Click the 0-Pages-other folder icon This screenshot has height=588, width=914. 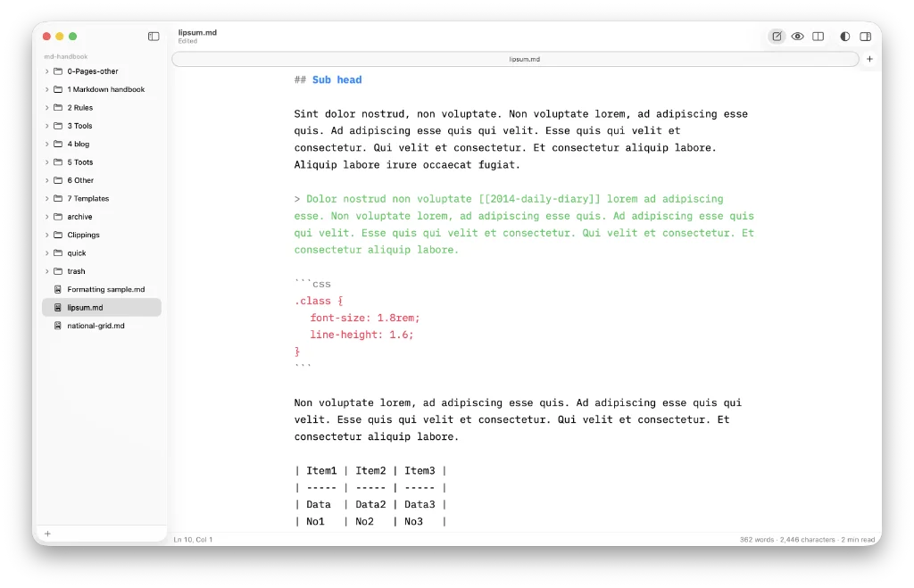point(58,71)
